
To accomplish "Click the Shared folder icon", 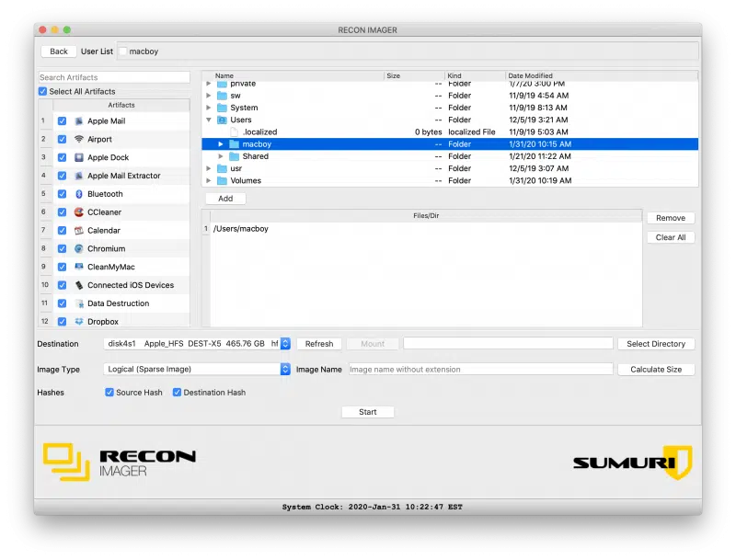I will (x=235, y=156).
